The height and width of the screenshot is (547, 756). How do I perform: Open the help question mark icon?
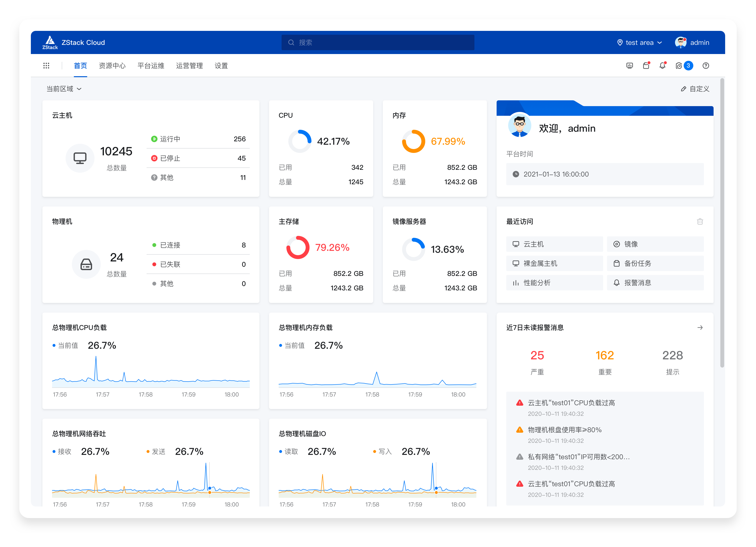(x=706, y=66)
